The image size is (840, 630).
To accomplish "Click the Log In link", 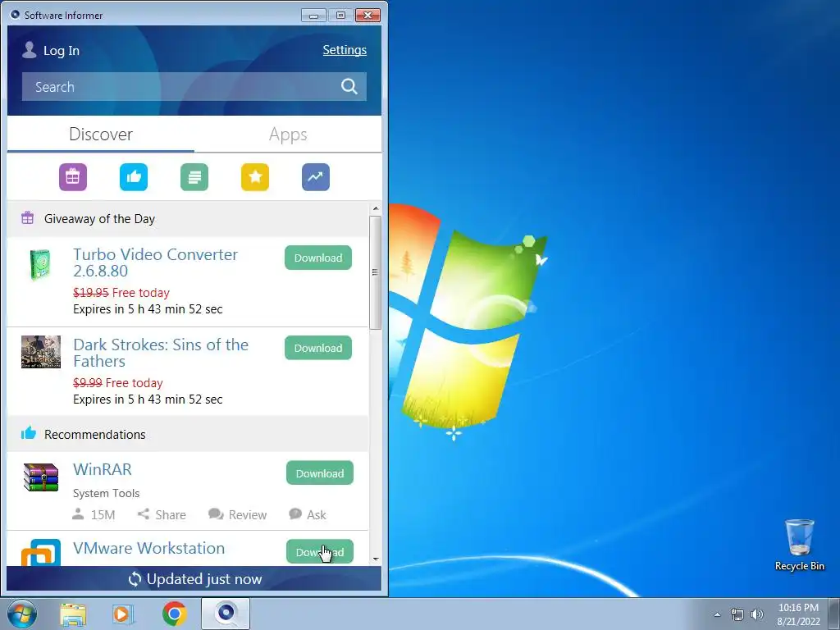I will tap(61, 50).
